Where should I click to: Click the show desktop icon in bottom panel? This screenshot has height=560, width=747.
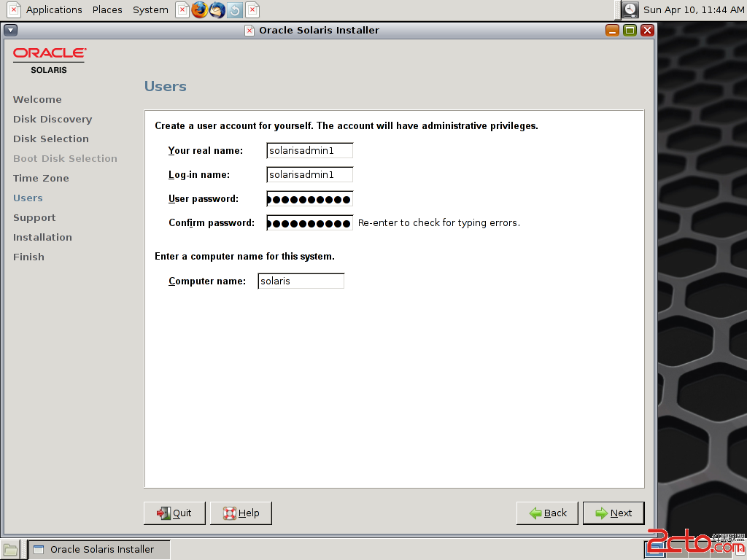pyautogui.click(x=10, y=550)
